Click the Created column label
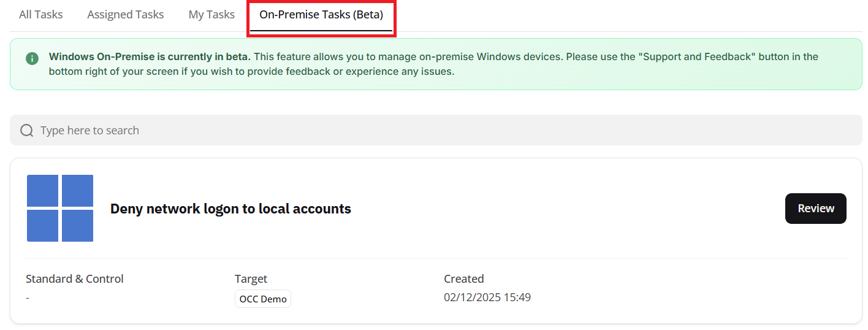The height and width of the screenshot is (330, 868). [463, 279]
